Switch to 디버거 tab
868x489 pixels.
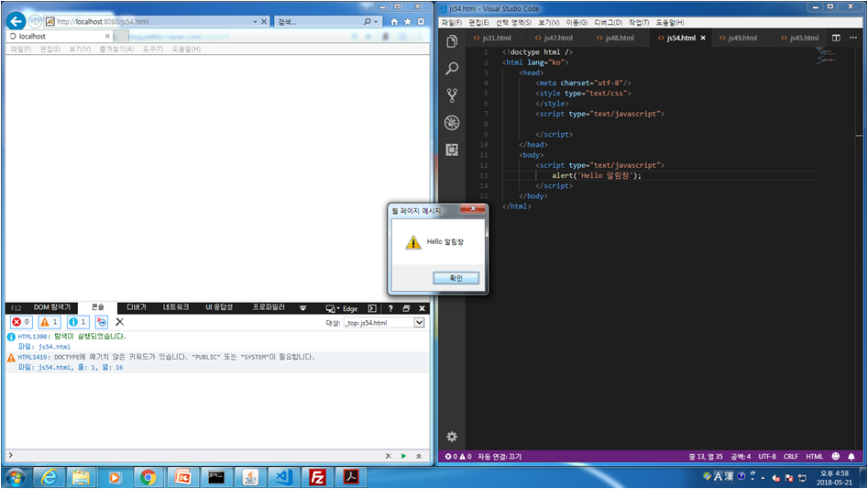pos(137,307)
